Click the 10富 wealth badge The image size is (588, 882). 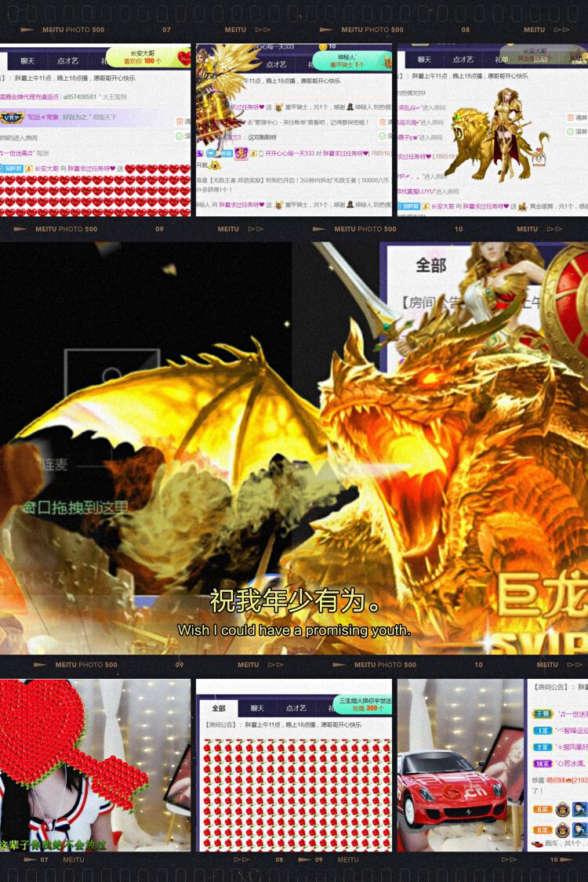543,764
